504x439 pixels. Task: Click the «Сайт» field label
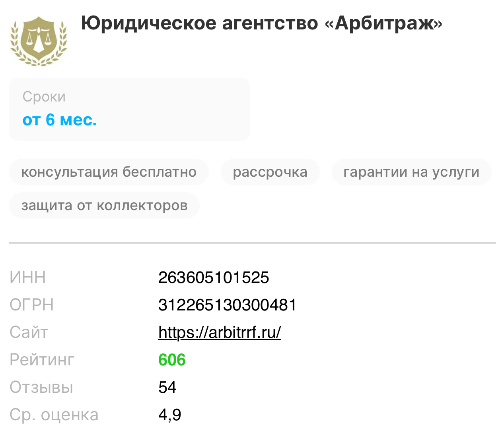click(x=29, y=332)
